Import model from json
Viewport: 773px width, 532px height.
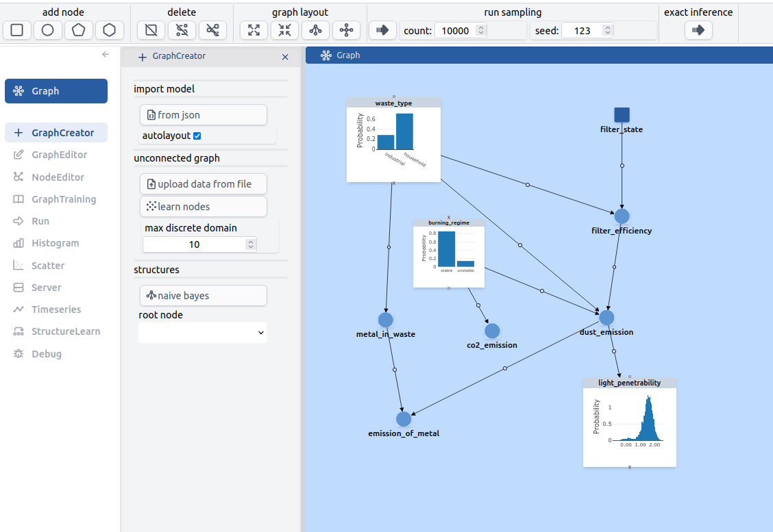pos(203,115)
